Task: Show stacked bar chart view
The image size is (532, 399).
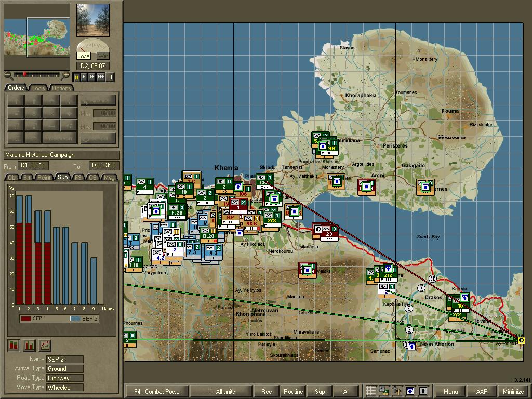Action: 13,345
